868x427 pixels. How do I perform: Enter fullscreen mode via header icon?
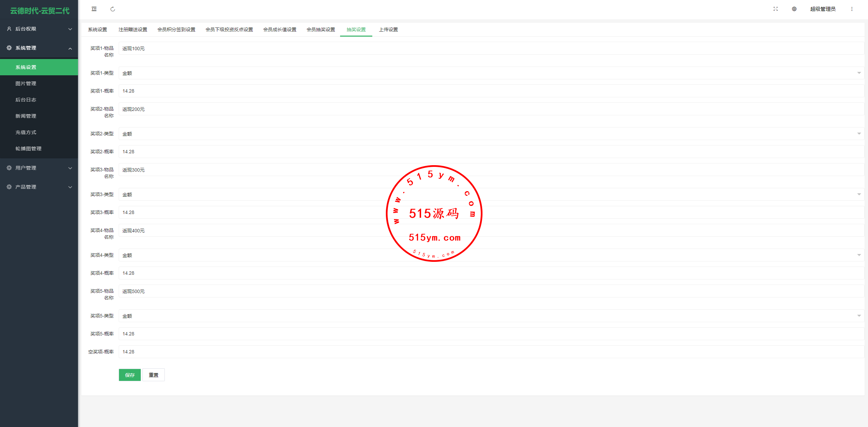pos(775,9)
